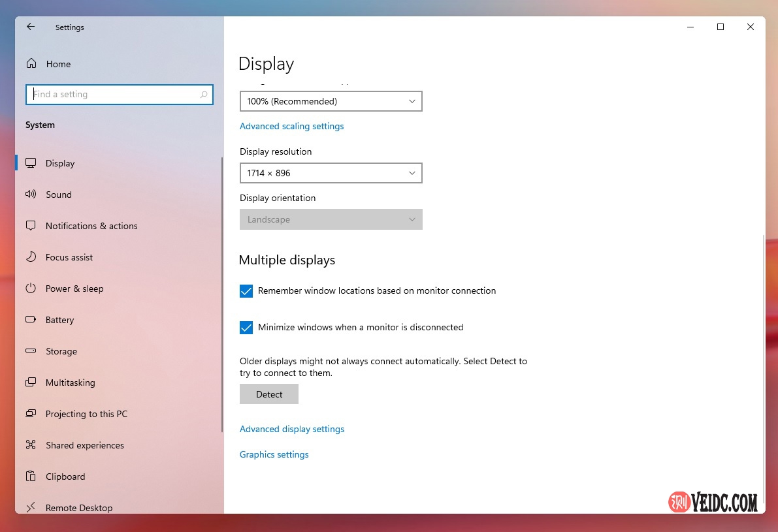Go to Notifications & actions settings
The image size is (778, 532).
click(x=91, y=226)
